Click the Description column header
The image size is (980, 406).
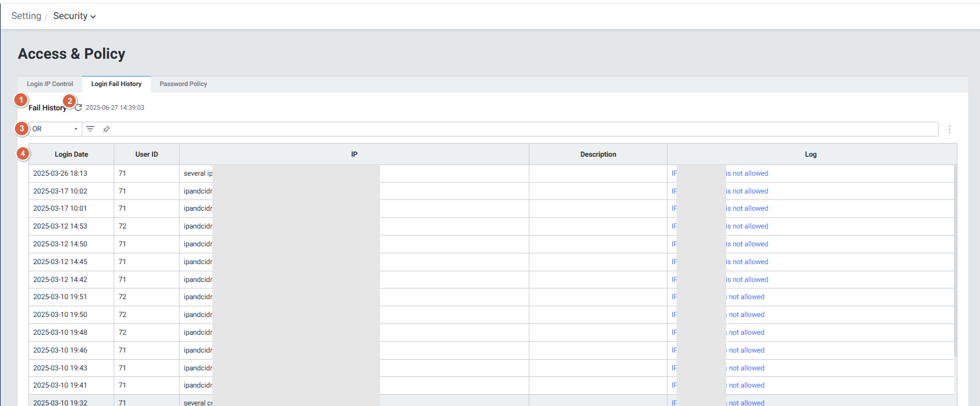point(598,154)
